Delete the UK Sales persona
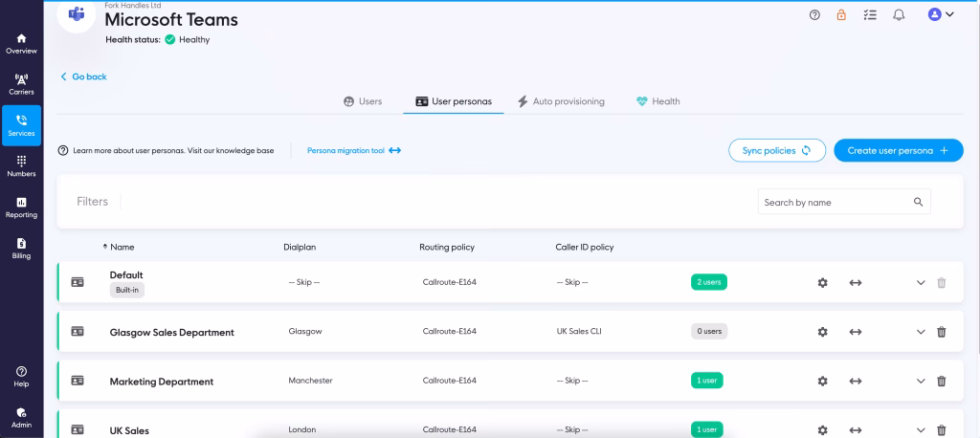 tap(942, 430)
